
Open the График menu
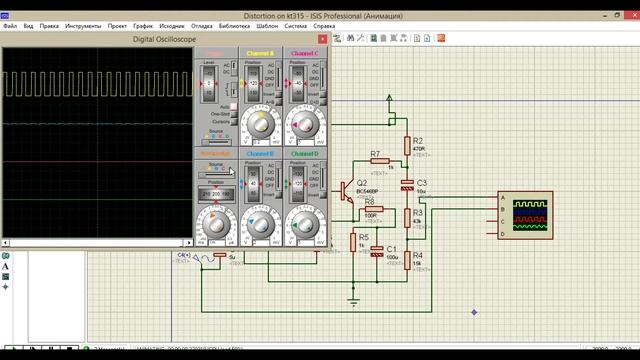coord(143,26)
